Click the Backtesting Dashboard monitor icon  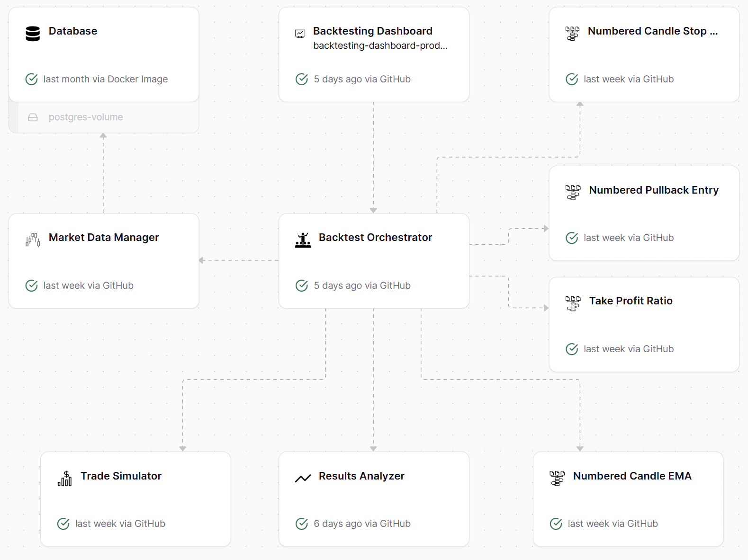point(300,34)
